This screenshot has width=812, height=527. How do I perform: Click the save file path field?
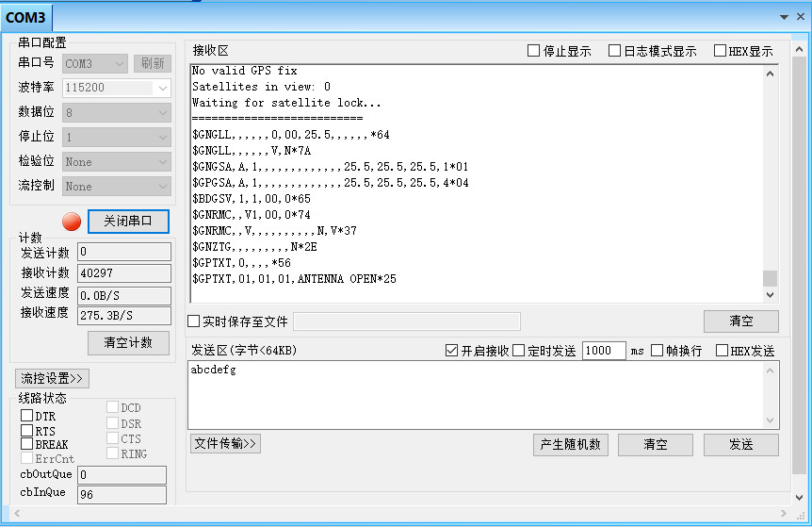tap(407, 321)
